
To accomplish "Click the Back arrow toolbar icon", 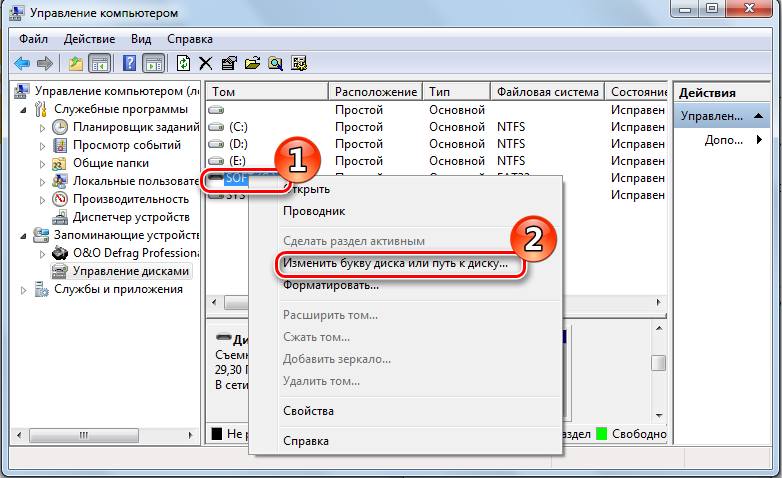I will [22, 63].
